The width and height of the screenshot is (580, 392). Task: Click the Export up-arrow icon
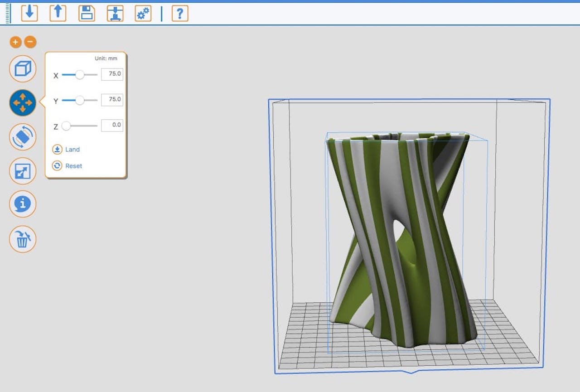click(x=58, y=13)
